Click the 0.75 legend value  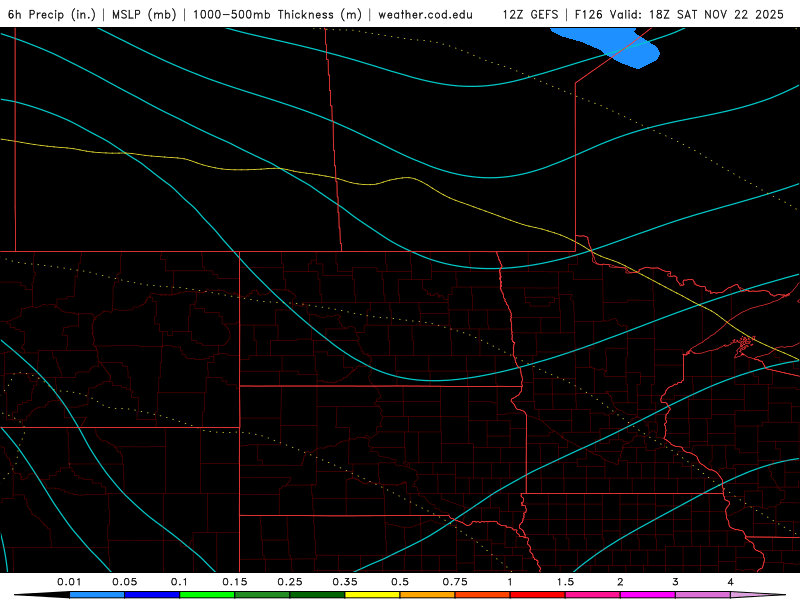pos(455,582)
